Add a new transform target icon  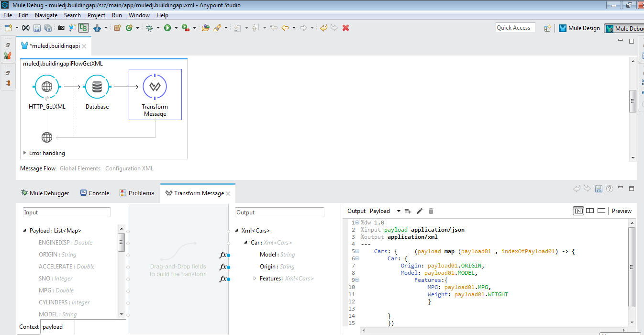[408, 211]
